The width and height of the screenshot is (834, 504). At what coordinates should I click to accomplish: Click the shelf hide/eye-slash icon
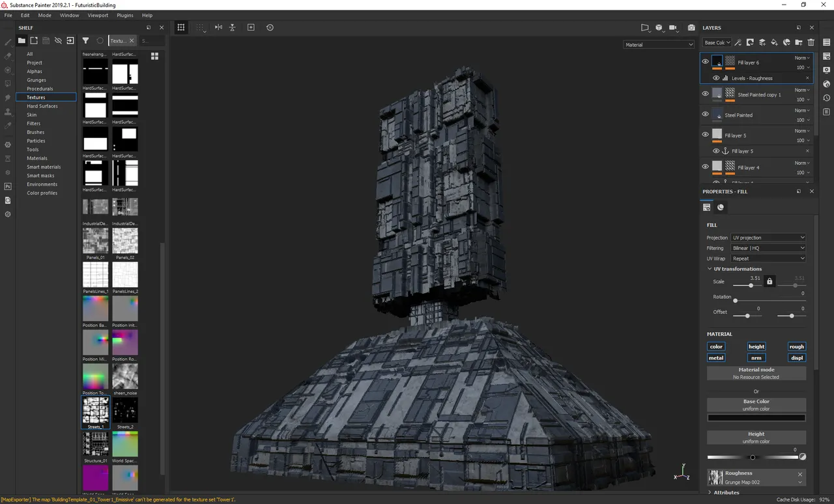58,40
